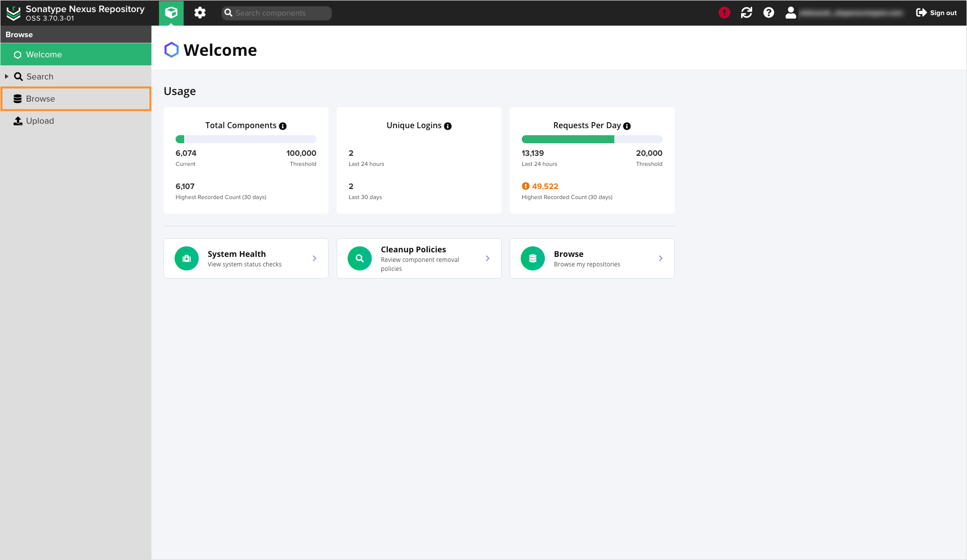Click Total Components info icon

(x=283, y=126)
